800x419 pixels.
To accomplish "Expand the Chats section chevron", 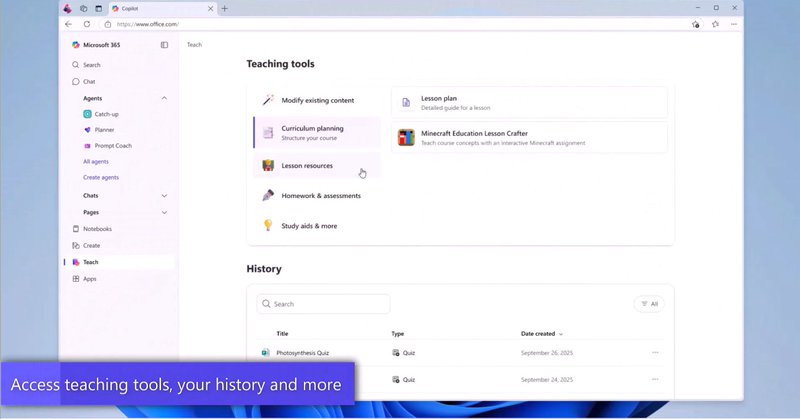I will point(164,196).
